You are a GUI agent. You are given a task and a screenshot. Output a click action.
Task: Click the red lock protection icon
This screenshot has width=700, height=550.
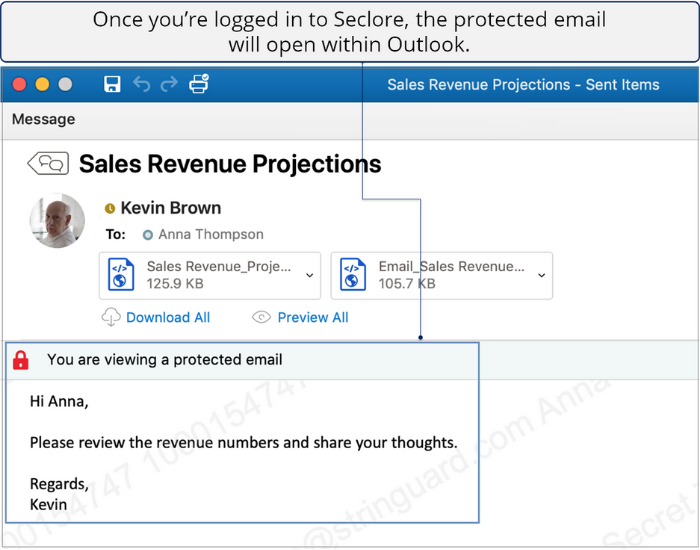[21, 360]
